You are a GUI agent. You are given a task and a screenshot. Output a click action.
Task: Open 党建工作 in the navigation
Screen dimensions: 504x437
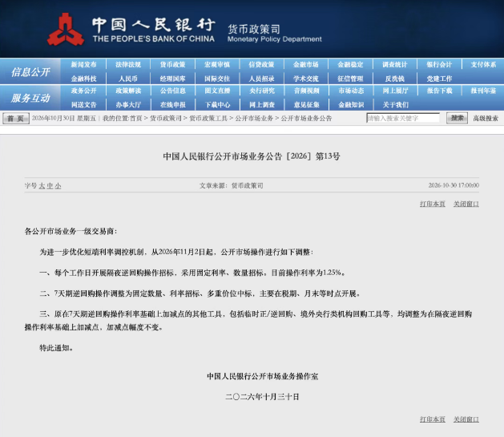(x=439, y=79)
